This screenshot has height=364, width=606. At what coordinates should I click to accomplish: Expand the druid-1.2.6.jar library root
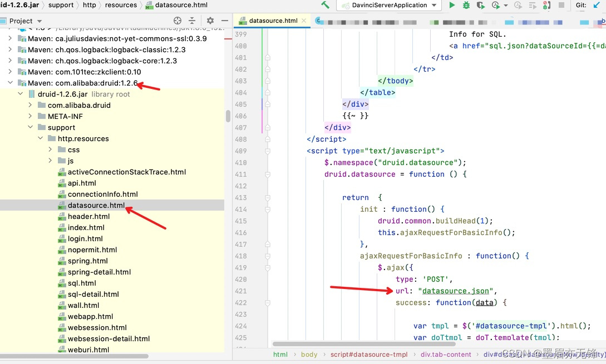tap(21, 94)
